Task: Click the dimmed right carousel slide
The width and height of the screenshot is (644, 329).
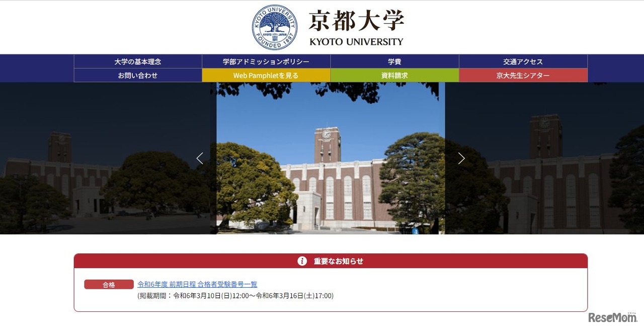Action: click(x=544, y=158)
